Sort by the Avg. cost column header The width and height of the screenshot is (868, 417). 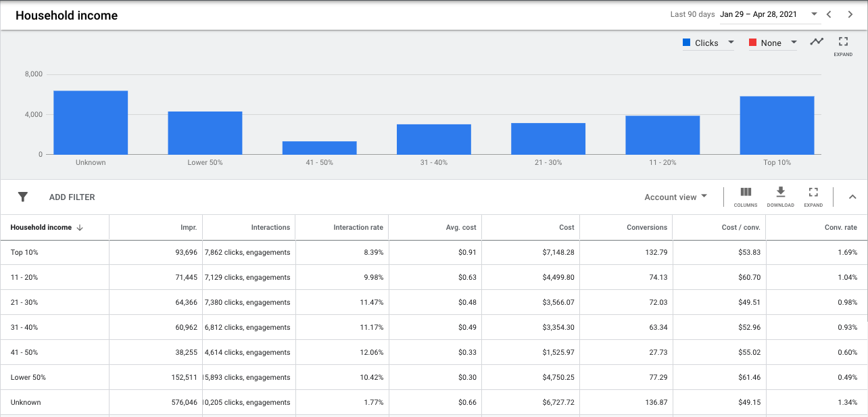pyautogui.click(x=460, y=227)
